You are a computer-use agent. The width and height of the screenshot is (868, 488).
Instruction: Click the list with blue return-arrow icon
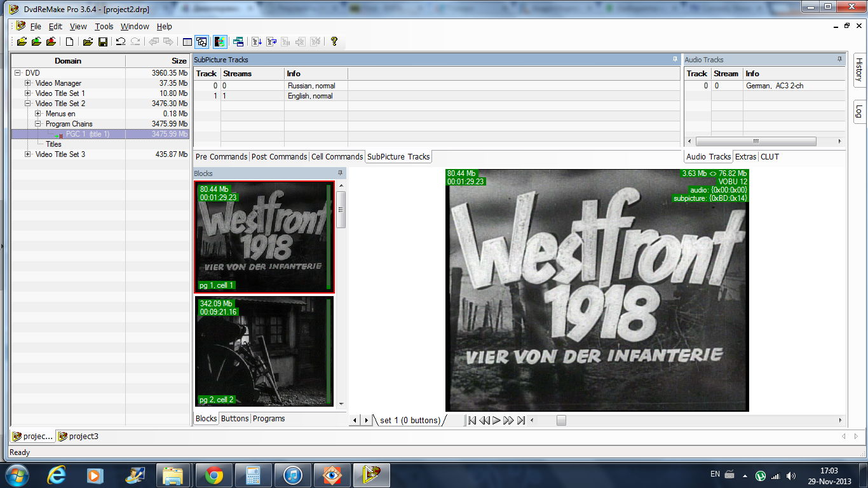pyautogui.click(x=271, y=42)
